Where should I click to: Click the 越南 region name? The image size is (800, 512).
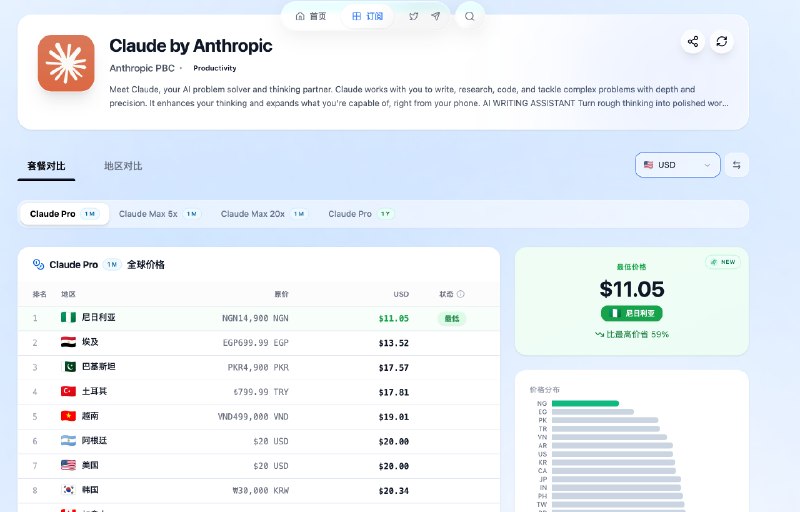[x=90, y=416]
